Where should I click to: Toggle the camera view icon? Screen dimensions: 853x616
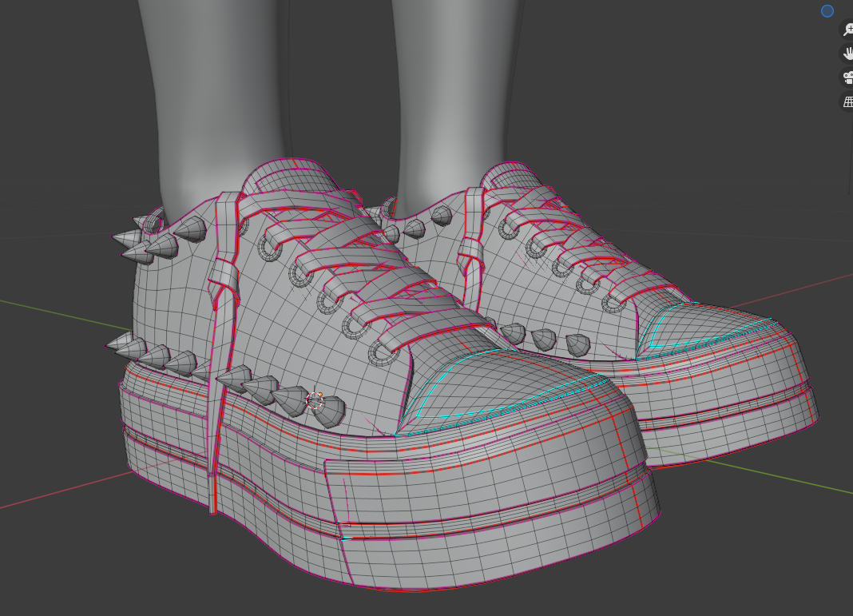click(847, 77)
